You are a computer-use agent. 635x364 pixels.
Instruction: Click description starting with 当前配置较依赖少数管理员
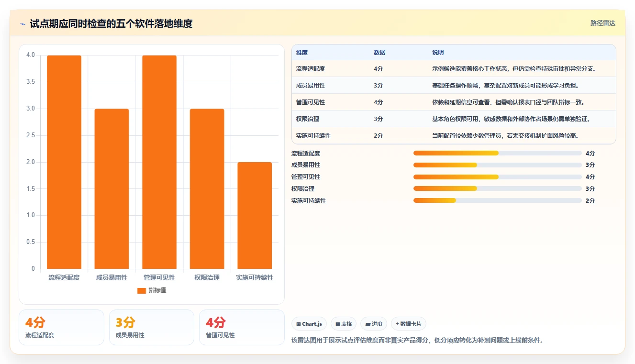click(x=506, y=136)
